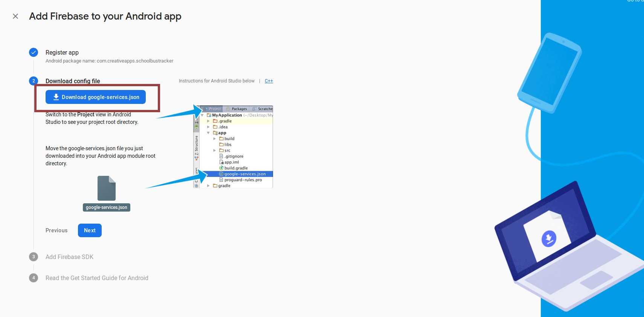
Task: Go to Next step
Action: pyautogui.click(x=90, y=230)
